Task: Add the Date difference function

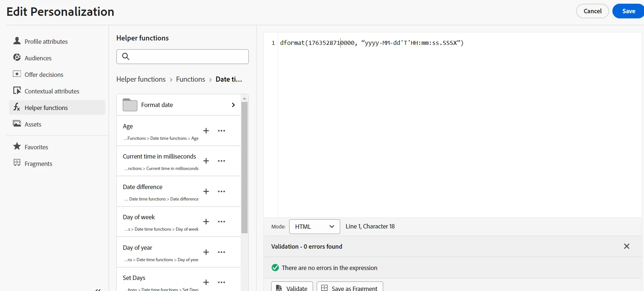Action: (206, 192)
